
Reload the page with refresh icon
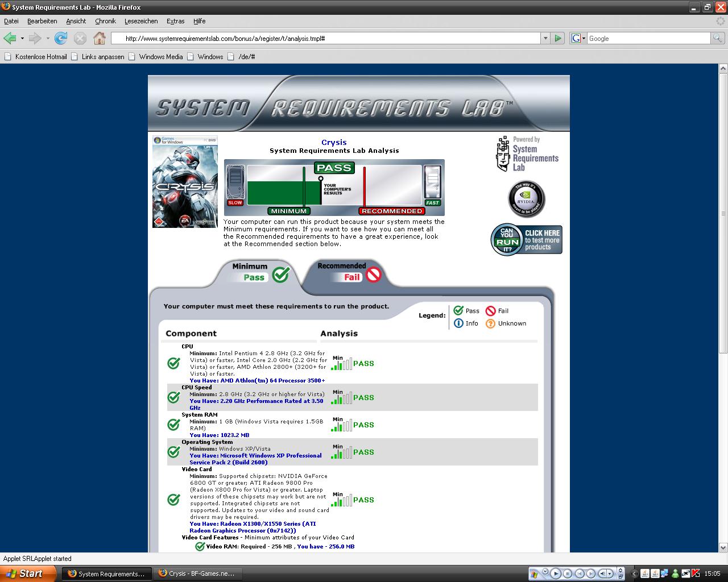tap(61, 38)
